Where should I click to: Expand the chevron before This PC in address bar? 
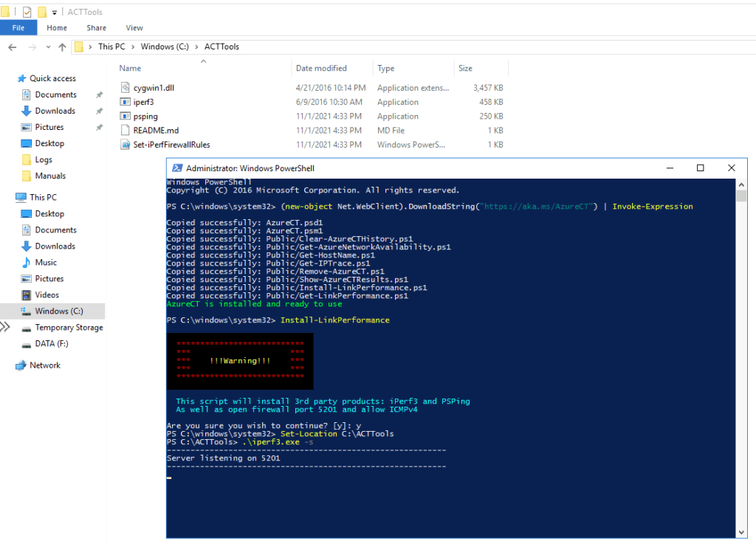pos(90,47)
